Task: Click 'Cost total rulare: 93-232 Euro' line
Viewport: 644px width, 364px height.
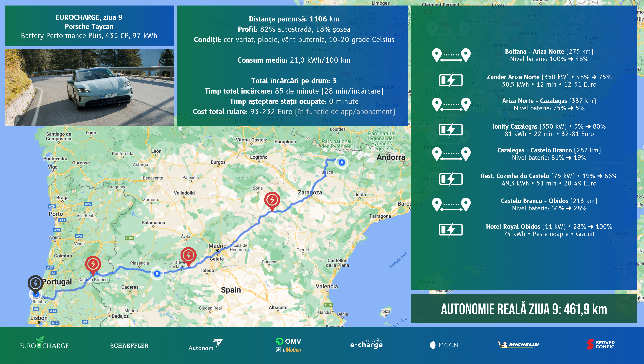Action: (x=294, y=112)
